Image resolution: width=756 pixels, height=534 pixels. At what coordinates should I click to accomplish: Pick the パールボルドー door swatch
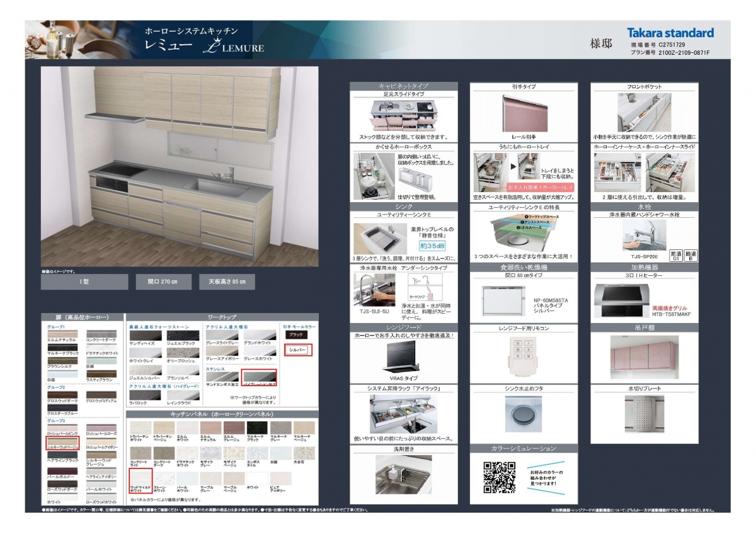pos(62,470)
